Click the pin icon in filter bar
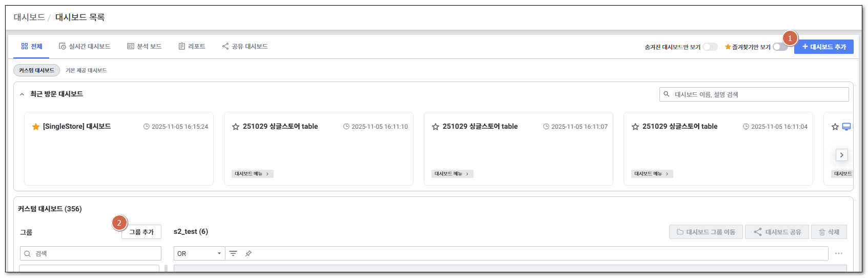The image size is (868, 278). [249, 253]
